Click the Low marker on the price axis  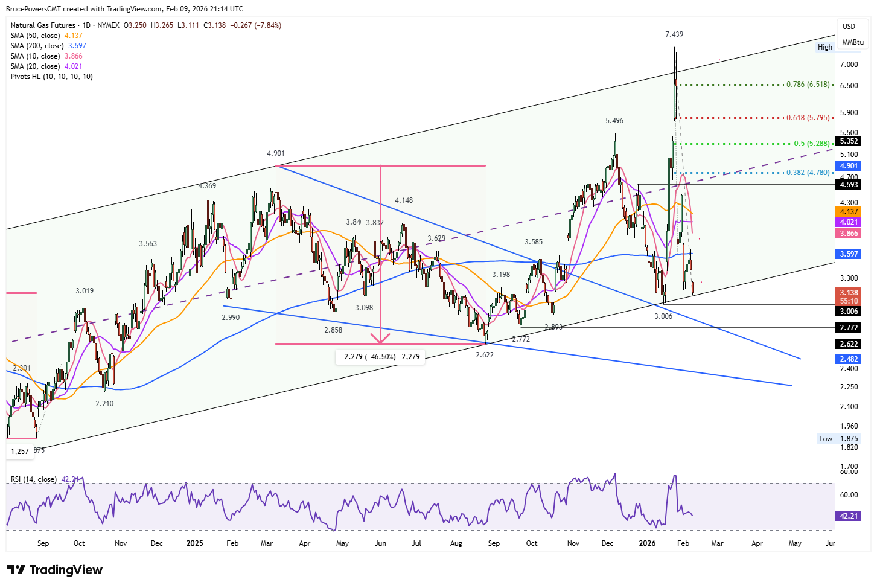pyautogui.click(x=824, y=439)
